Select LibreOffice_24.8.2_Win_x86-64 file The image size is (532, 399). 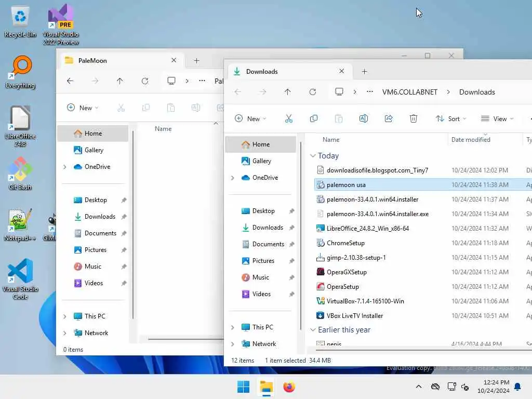[367, 229]
